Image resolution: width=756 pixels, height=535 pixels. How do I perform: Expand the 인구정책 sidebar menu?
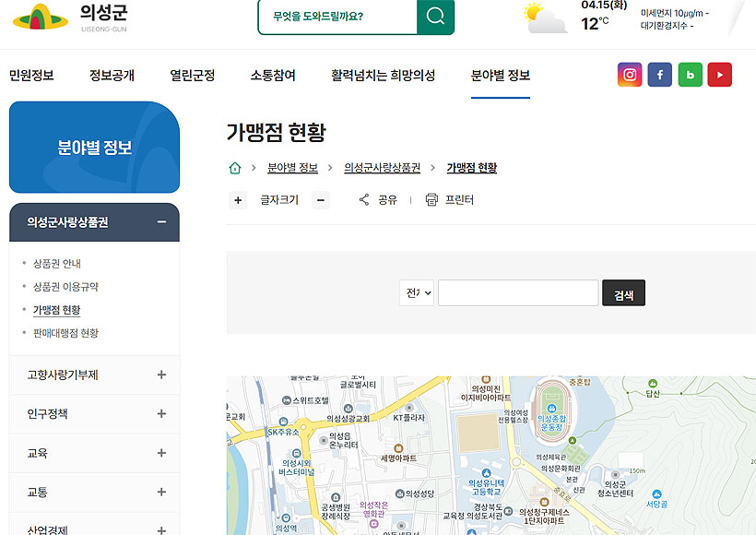click(x=94, y=413)
